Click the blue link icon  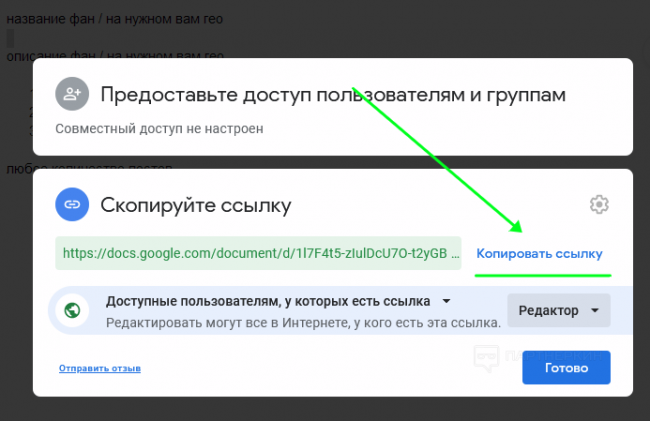pos(72,205)
